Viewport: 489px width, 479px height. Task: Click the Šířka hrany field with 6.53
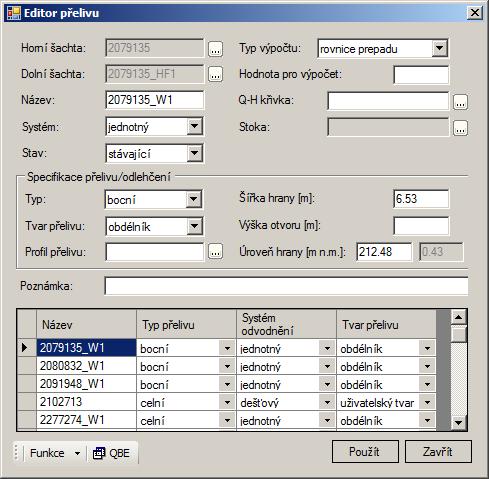(x=421, y=199)
